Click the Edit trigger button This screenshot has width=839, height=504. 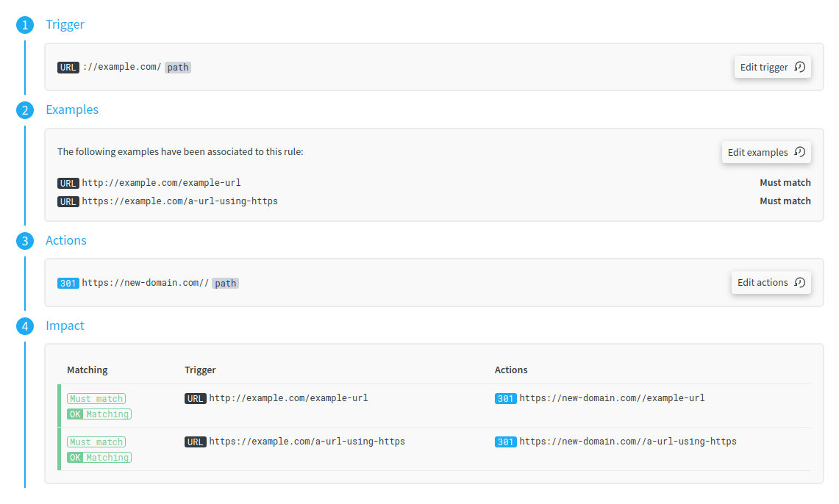[772, 67]
